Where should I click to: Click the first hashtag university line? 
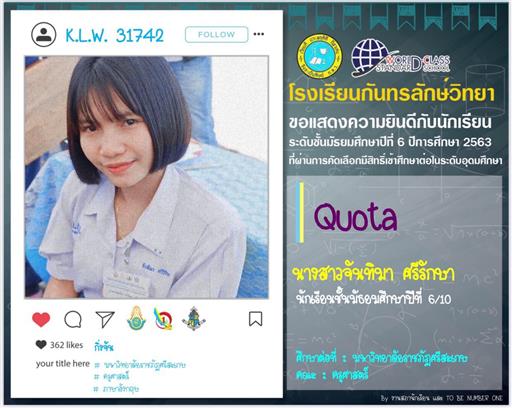tap(140, 365)
